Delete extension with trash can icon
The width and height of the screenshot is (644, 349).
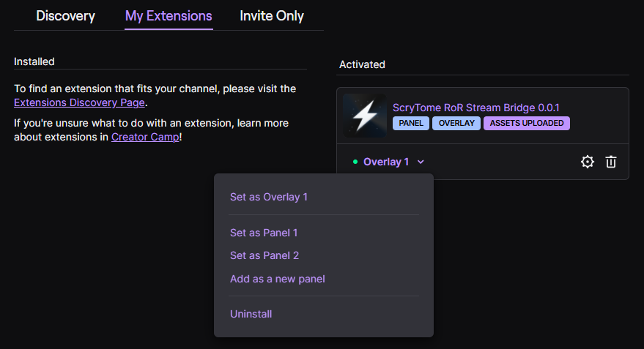pyautogui.click(x=611, y=162)
